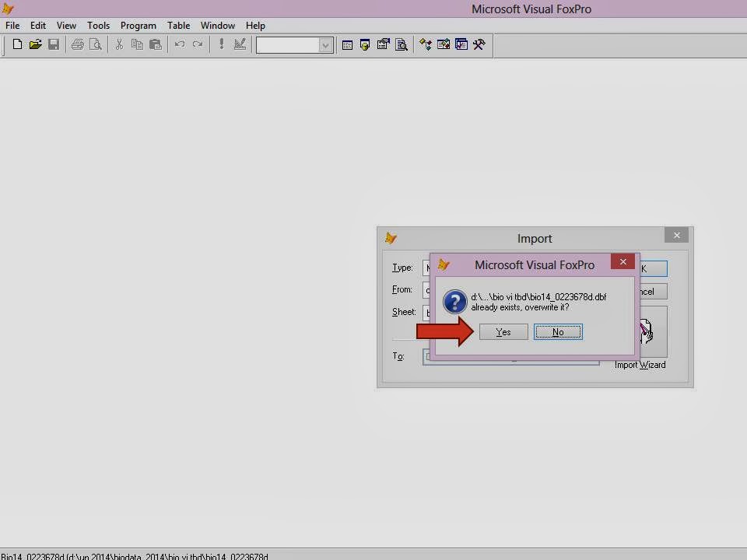This screenshot has height=560, width=747.
Task: Open the Edit menu
Action: point(38,26)
